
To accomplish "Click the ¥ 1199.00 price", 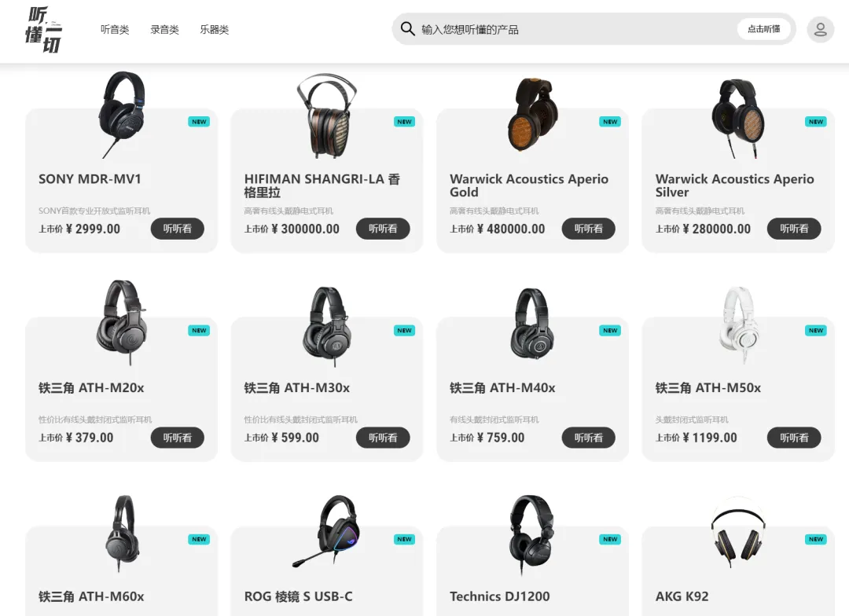I will [x=710, y=438].
